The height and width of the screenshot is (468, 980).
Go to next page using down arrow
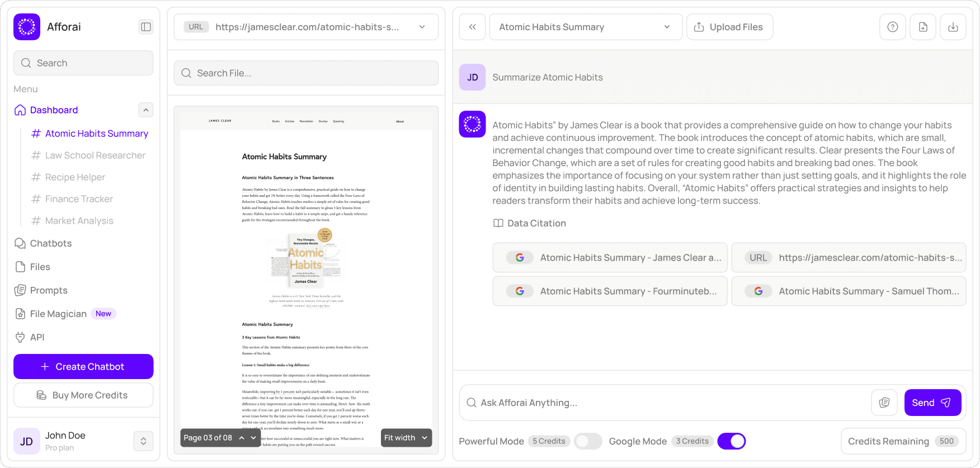pos(253,438)
